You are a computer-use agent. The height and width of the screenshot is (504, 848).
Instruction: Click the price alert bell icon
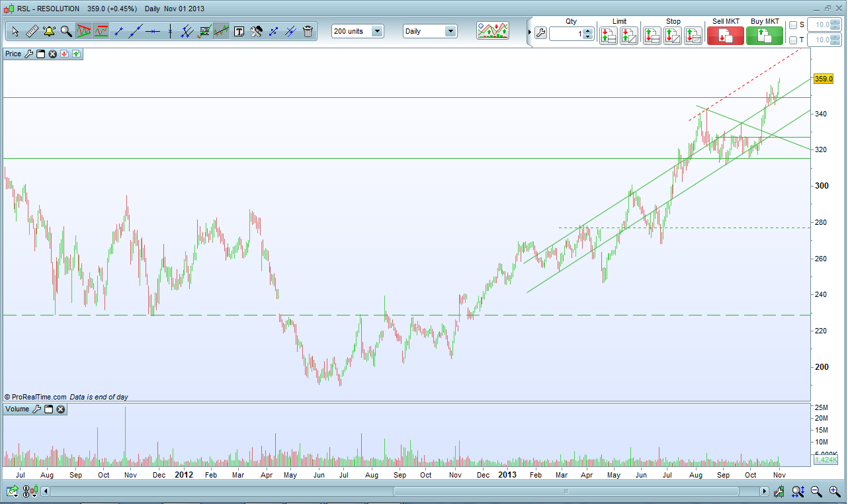[x=49, y=31]
